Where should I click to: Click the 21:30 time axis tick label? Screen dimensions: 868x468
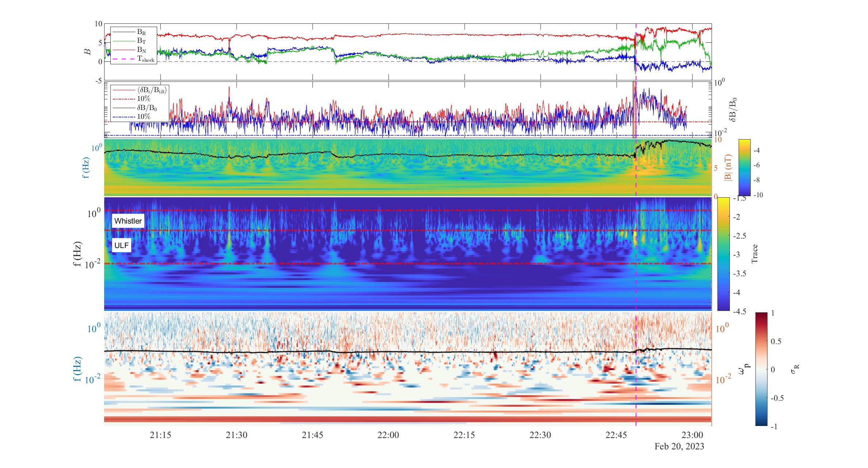pos(236,435)
